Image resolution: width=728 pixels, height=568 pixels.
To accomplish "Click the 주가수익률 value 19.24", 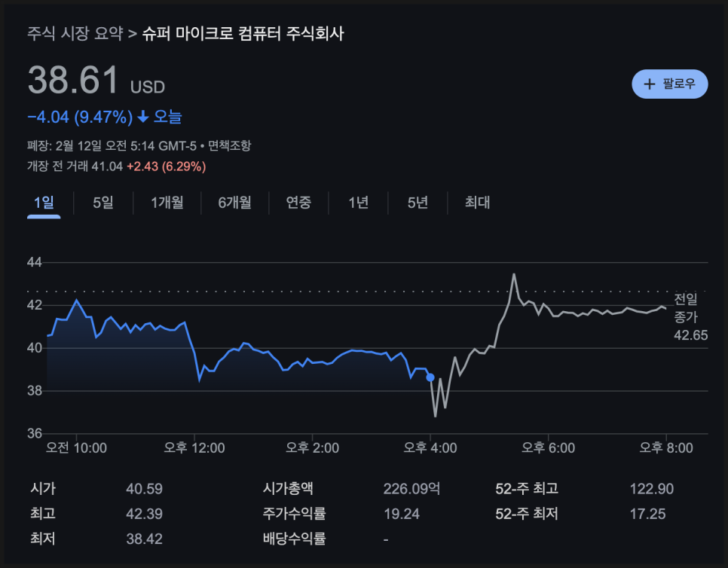I will tap(402, 514).
